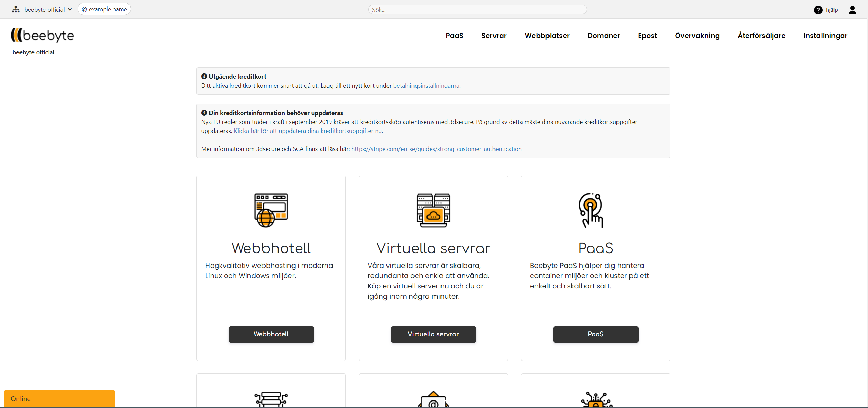
Task: Open the hjälp link
Action: pos(832,10)
